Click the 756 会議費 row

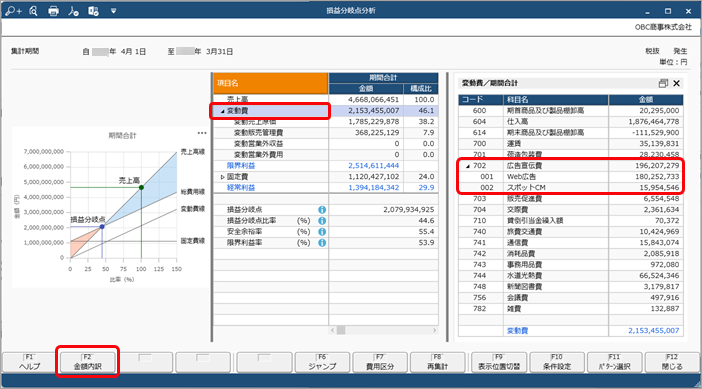pyautogui.click(x=571, y=298)
